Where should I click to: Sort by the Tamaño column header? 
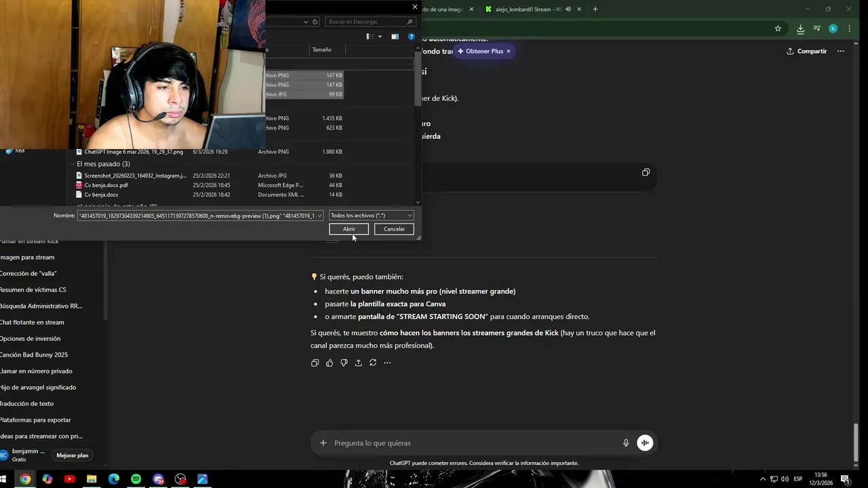328,49
